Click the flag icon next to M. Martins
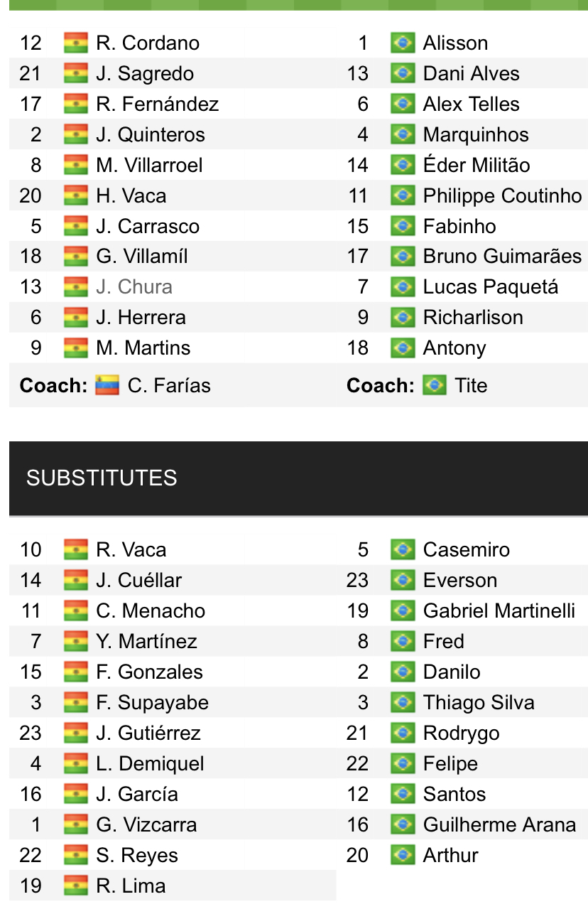The width and height of the screenshot is (588, 909). [75, 348]
